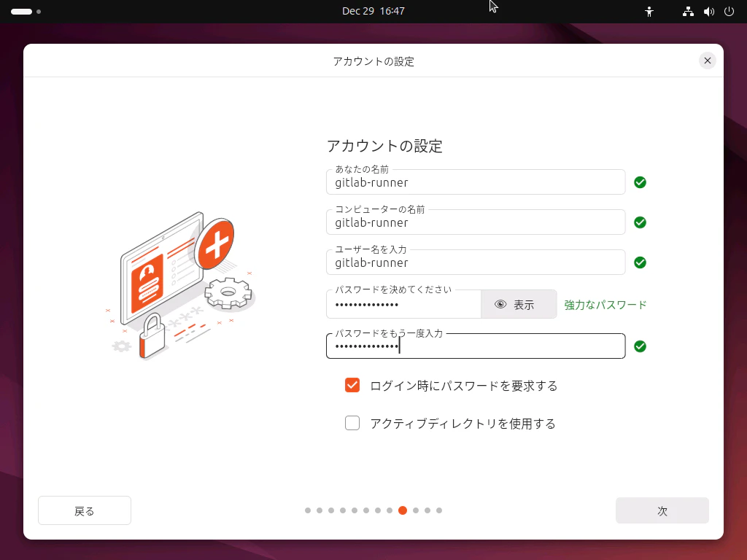This screenshot has height=560, width=747.
Task: Click the 強力なパスワード strength label
Action: pos(604,304)
